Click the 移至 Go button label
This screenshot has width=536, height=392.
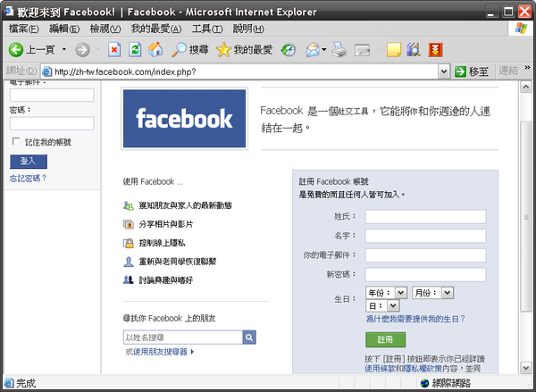(479, 71)
